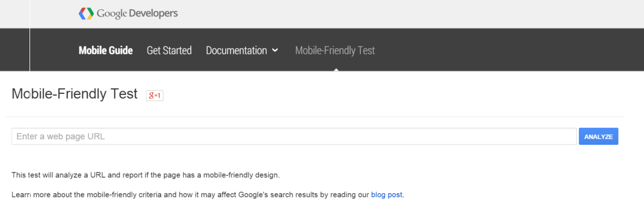Screen dimensions: 644x220
Task: Click the 'Google Developers' wordmark text
Action: click(137, 14)
